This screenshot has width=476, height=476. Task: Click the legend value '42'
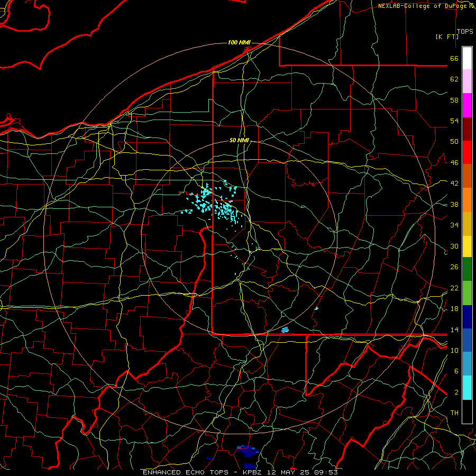pos(454,184)
